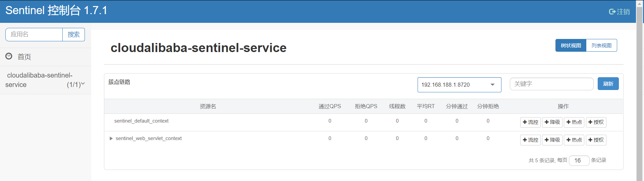Image resolution: width=644 pixels, height=181 pixels.
Task: Add 热点 rule for sentinel_web_servlet_context
Action: click(574, 140)
